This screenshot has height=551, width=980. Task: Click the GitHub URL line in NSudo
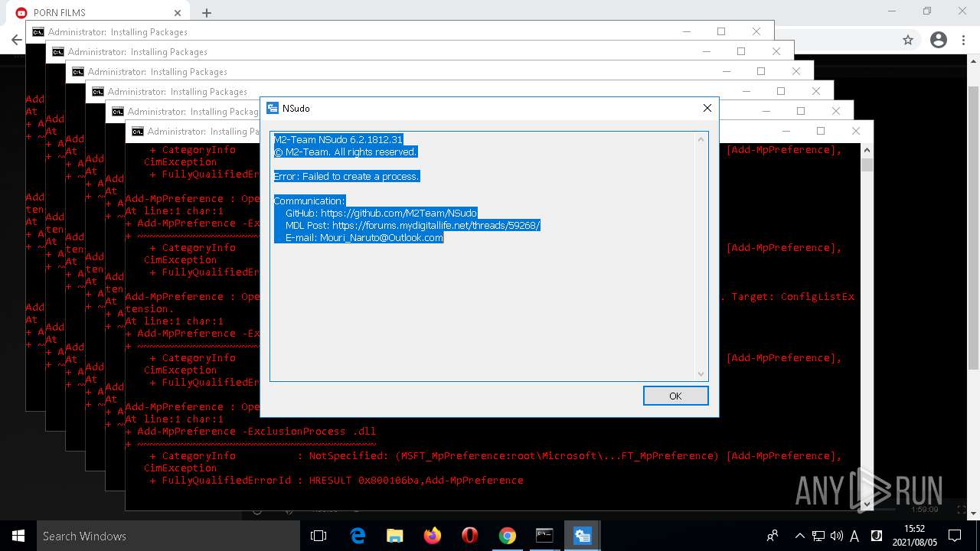[381, 213]
